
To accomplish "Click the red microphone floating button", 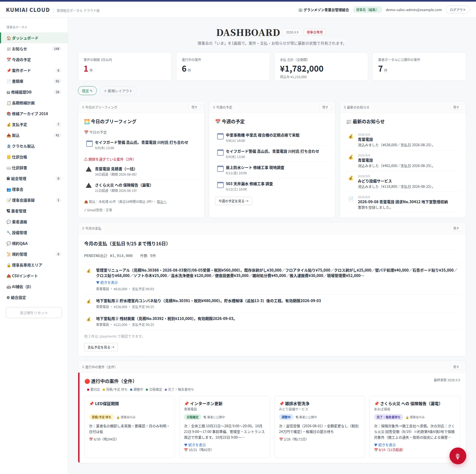I will point(458,456).
